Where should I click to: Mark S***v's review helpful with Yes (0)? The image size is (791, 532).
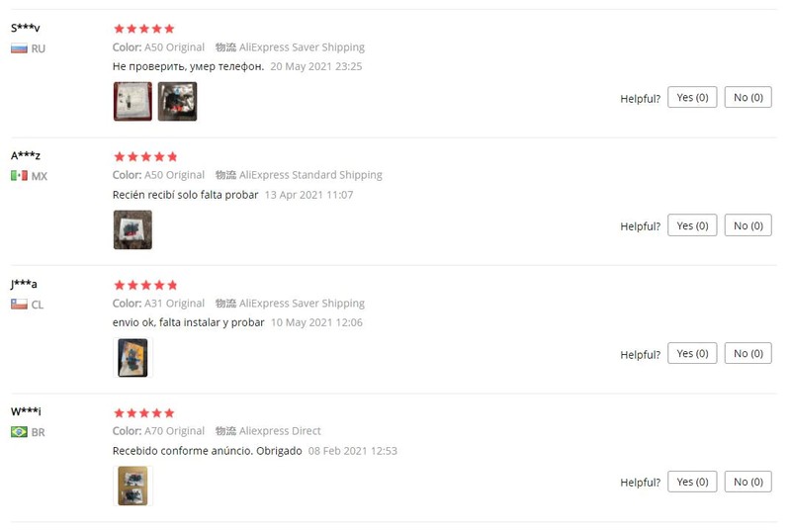tap(692, 98)
